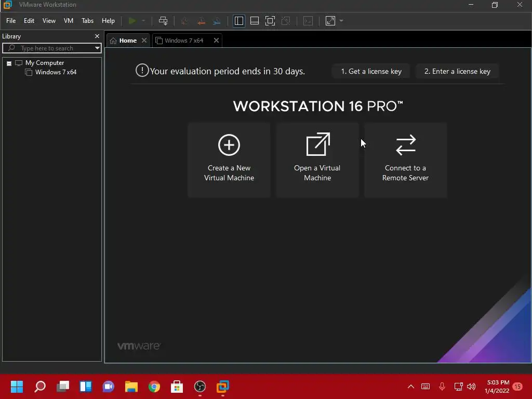Click Create a New Virtual Machine

[229, 160]
